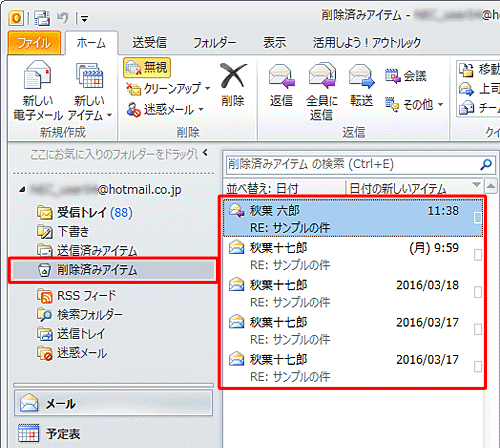Switch to the フォルダー tab
500x448 pixels.
[x=215, y=43]
